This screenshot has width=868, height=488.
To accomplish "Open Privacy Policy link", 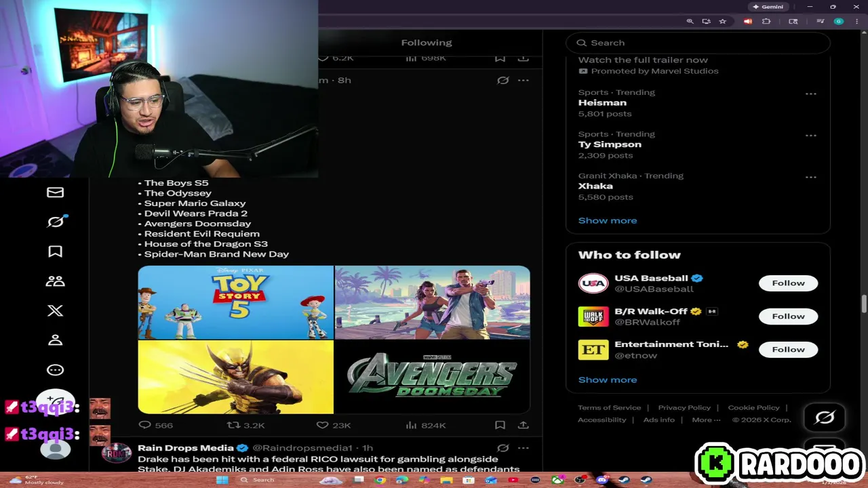I will pyautogui.click(x=684, y=407).
